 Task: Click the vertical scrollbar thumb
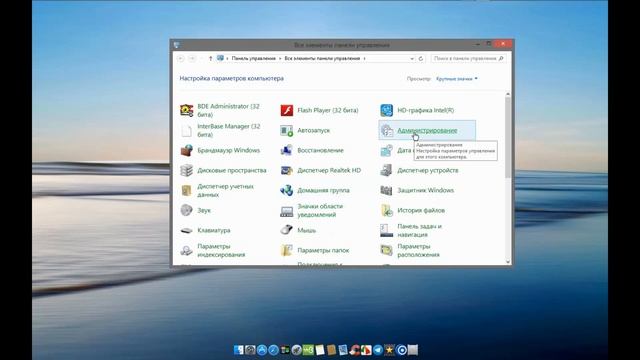508,137
